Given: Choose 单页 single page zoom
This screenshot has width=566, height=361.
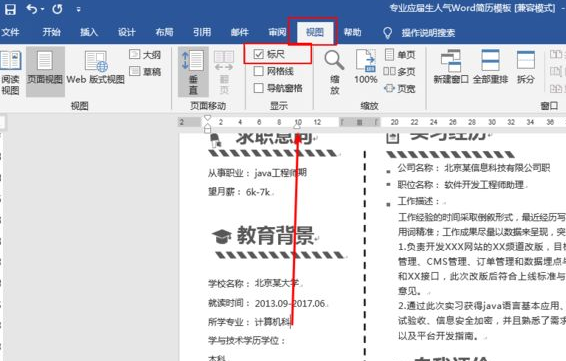Looking at the screenshot, I should [400, 55].
